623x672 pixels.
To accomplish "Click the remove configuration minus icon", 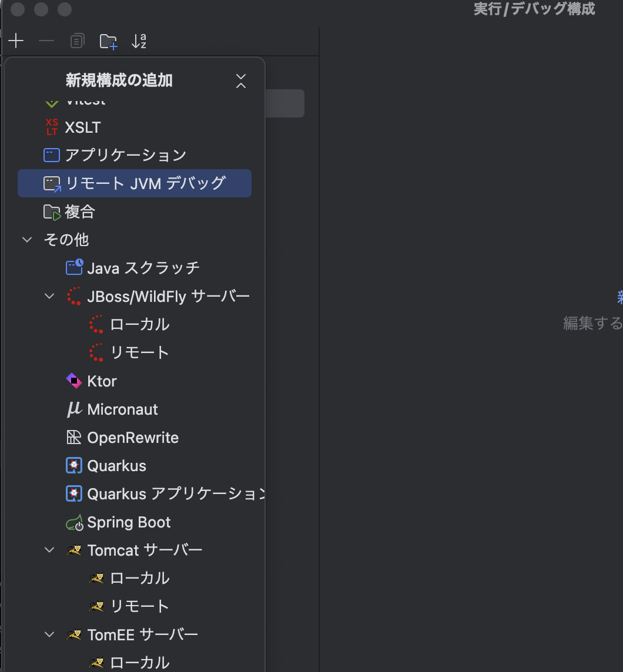I will pos(46,41).
